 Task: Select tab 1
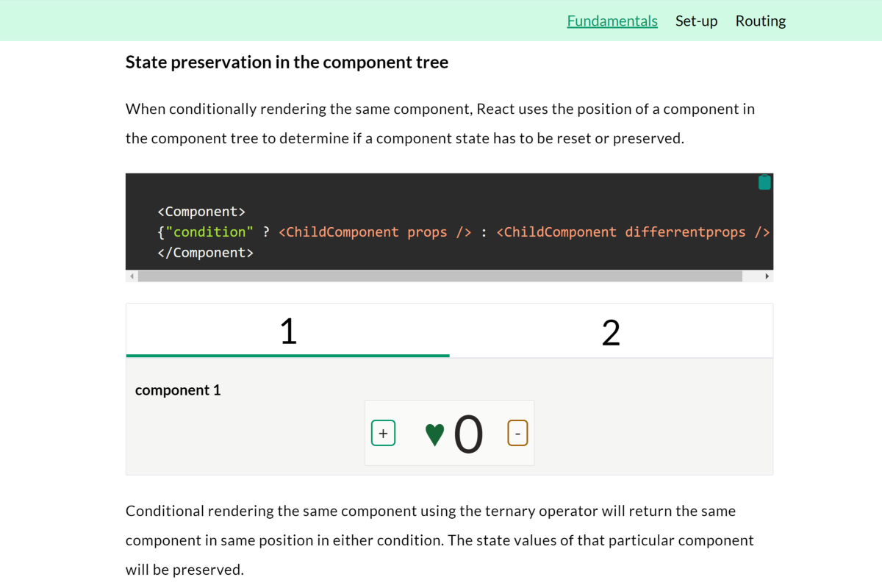288,331
